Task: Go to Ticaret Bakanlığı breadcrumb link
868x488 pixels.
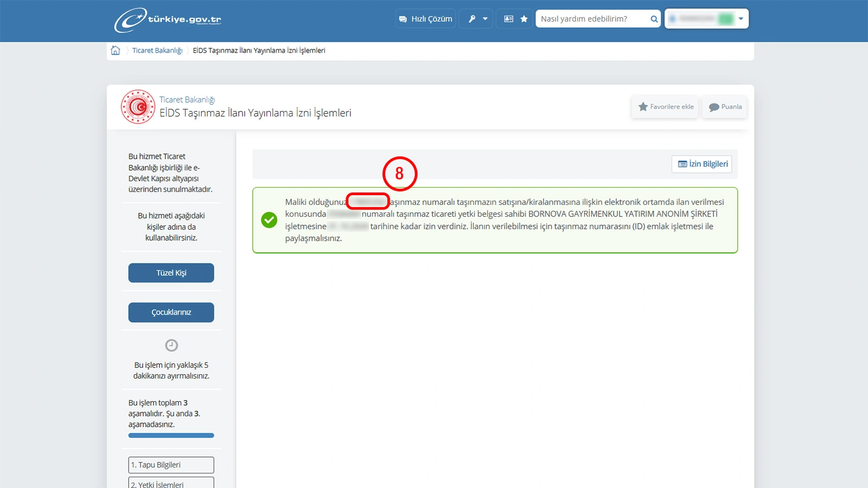Action: [157, 50]
